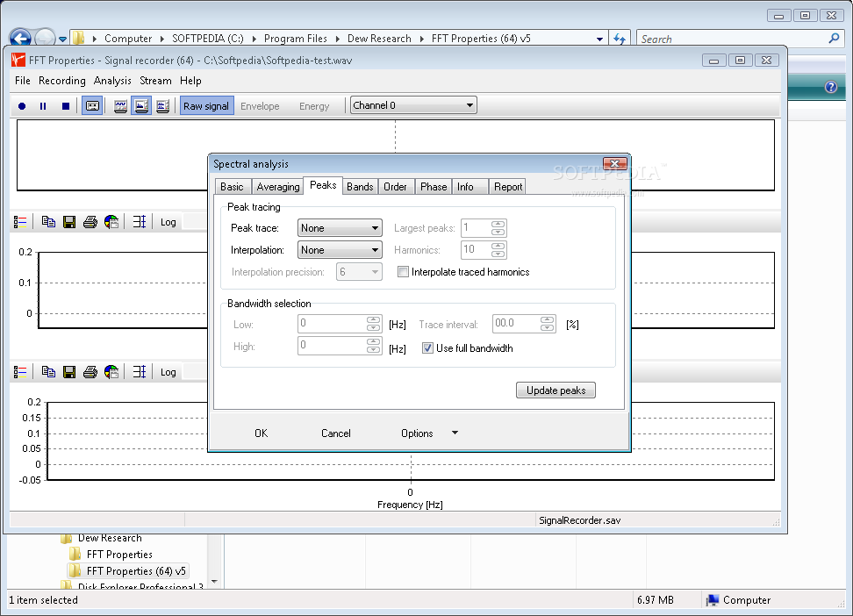
Task: Cancel the Spectral analysis dialog
Action: point(335,433)
